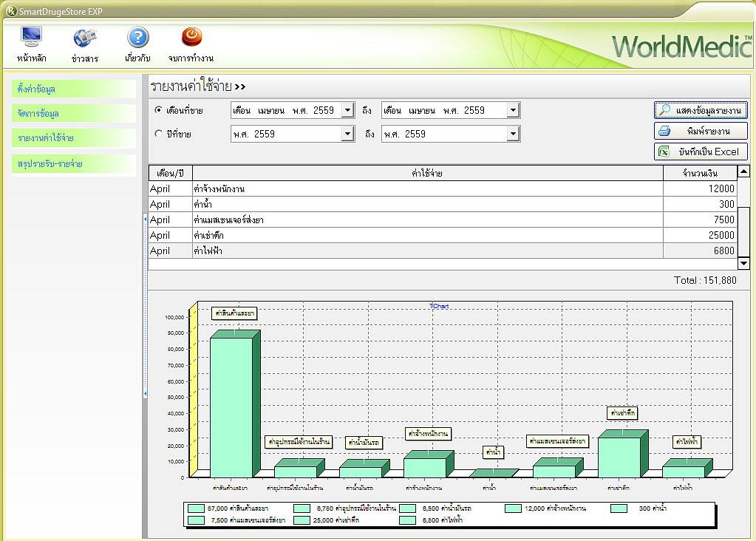This screenshot has width=756, height=541.
Task: Click the จบการทำงาน power icon
Action: (x=191, y=37)
